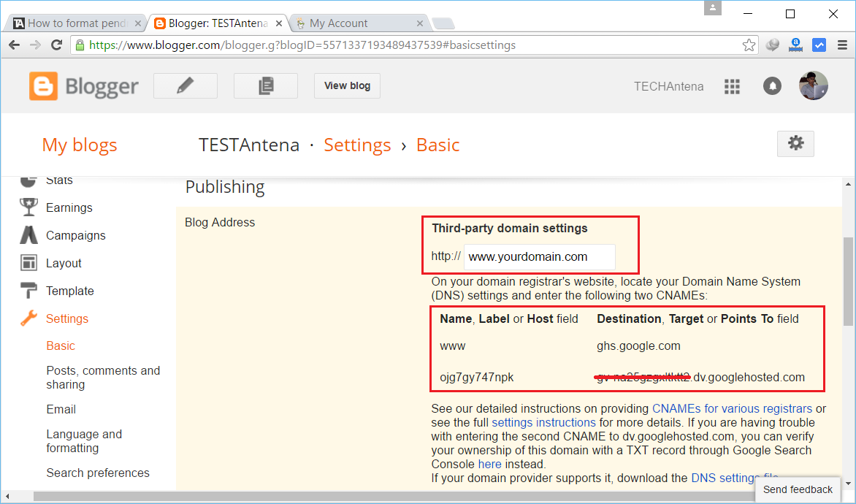Open a new browser tab
This screenshot has height=504, width=856.
point(443,23)
